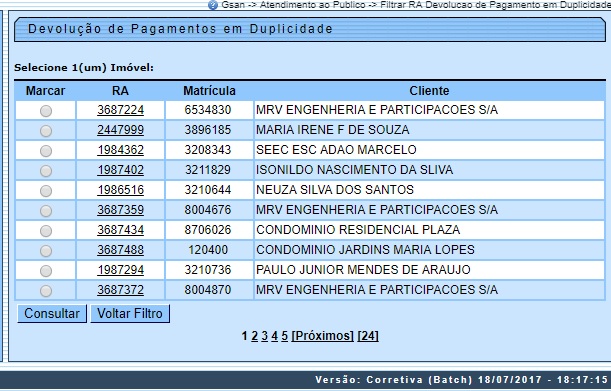Click matrícula 3208343
Viewport: 611px width, 391px height.
point(208,150)
